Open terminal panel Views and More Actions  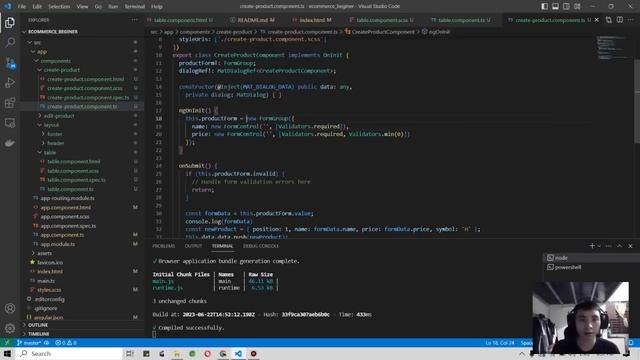609,246
